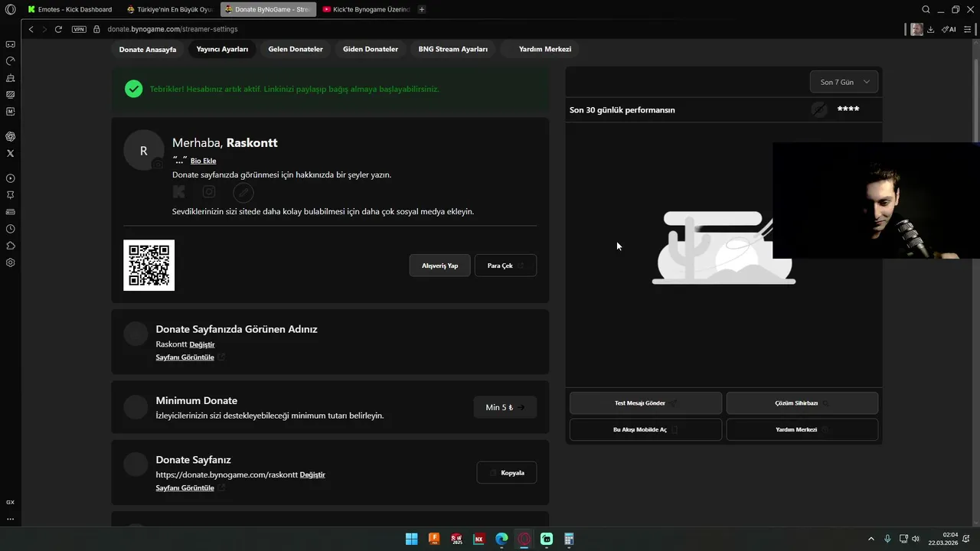Open the sidebar pinboards pin icon

tap(10, 195)
